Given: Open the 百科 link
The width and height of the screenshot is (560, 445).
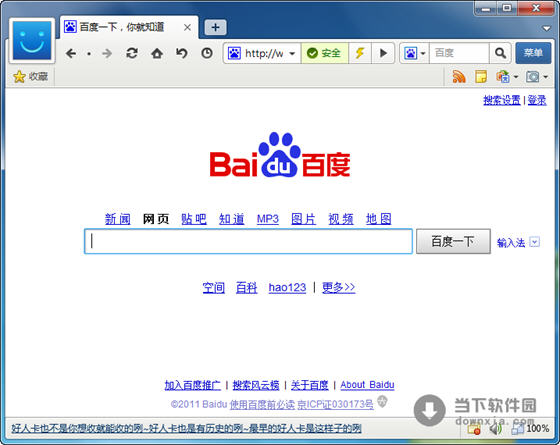Looking at the screenshot, I should click(x=246, y=288).
